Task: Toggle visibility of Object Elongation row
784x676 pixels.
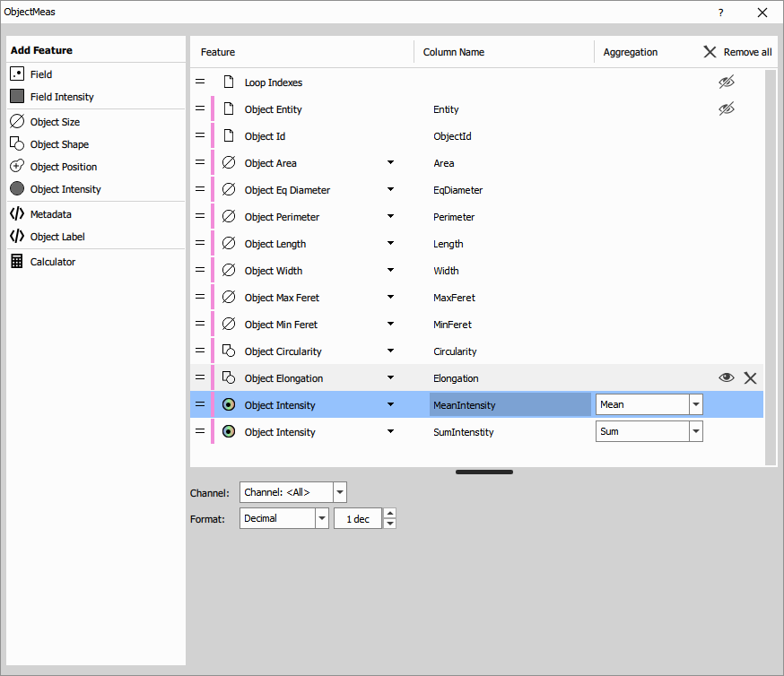Action: tap(727, 377)
